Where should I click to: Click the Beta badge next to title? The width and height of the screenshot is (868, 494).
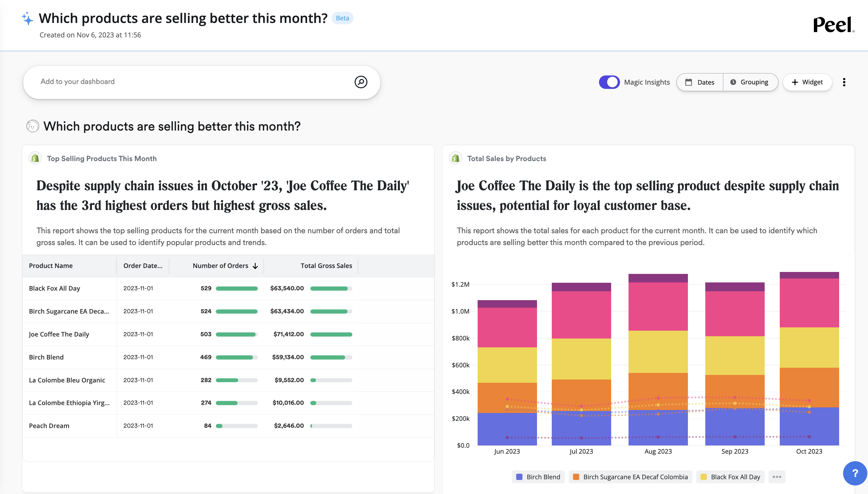point(342,18)
